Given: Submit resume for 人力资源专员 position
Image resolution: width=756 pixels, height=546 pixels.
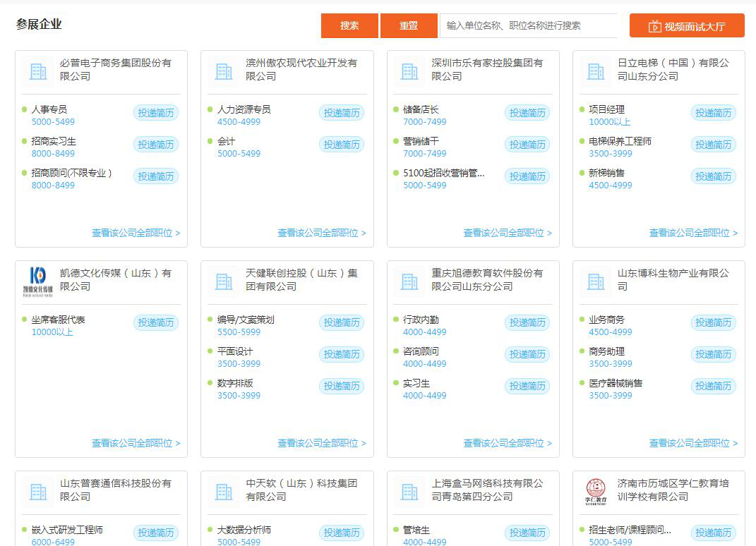Looking at the screenshot, I should coord(342,113).
